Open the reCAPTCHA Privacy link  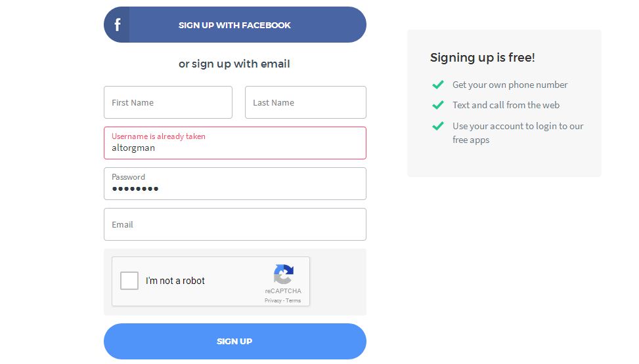(273, 300)
